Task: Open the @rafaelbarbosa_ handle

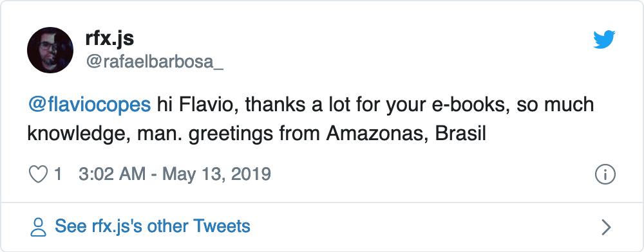Action: click(155, 63)
